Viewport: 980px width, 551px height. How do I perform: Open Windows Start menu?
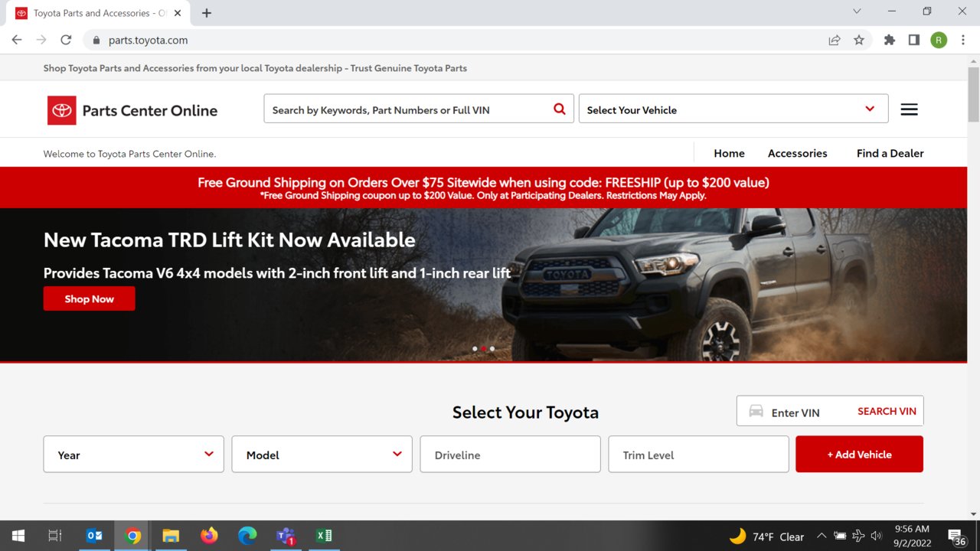point(18,536)
